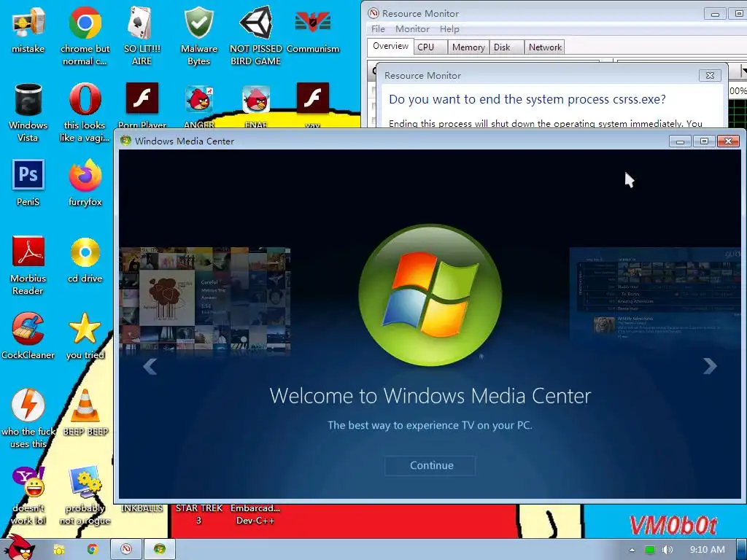
Task: Switch to the CPU tab
Action: click(430, 47)
